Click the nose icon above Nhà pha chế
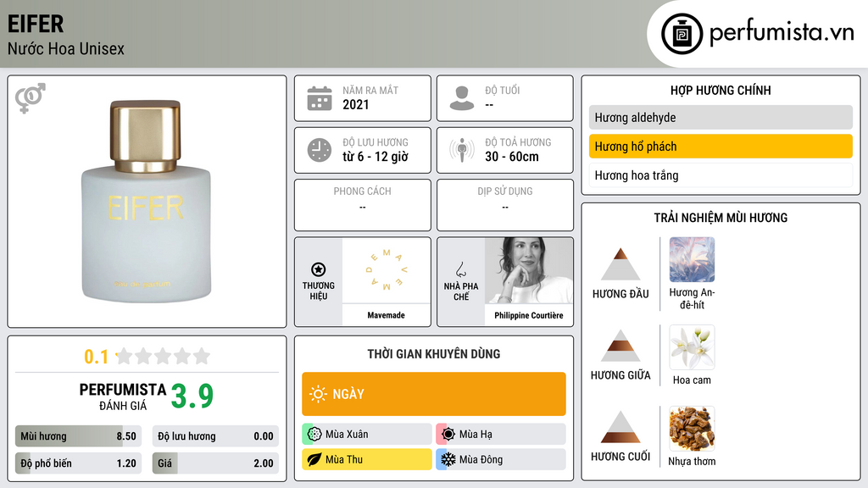The image size is (868, 488). [x=460, y=269]
